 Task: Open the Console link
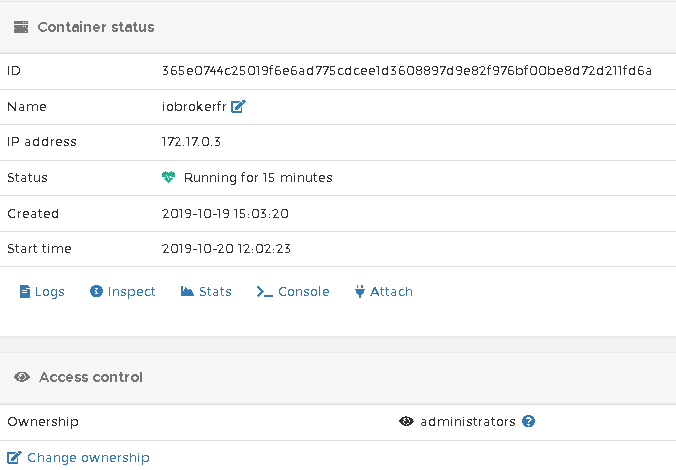click(303, 292)
